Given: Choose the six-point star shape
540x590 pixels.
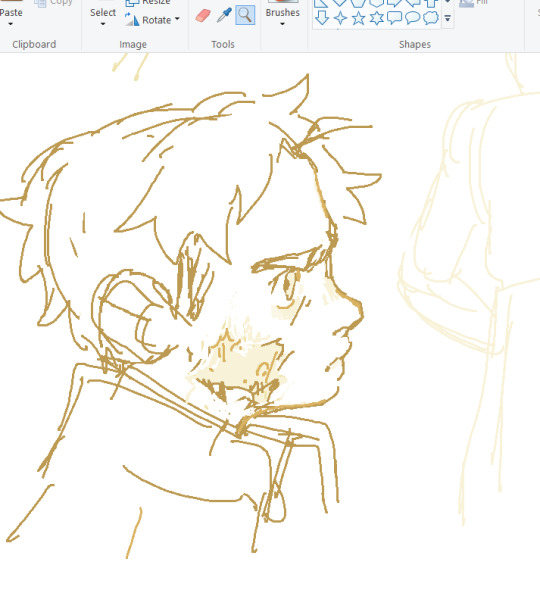Looking at the screenshot, I should tap(376, 18).
